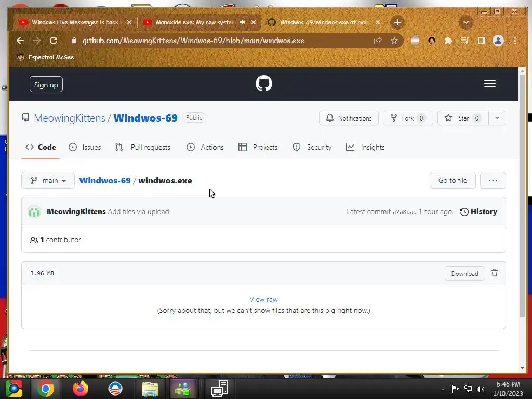Open Action Center flag icon
532x399 pixels.
pos(455,389)
